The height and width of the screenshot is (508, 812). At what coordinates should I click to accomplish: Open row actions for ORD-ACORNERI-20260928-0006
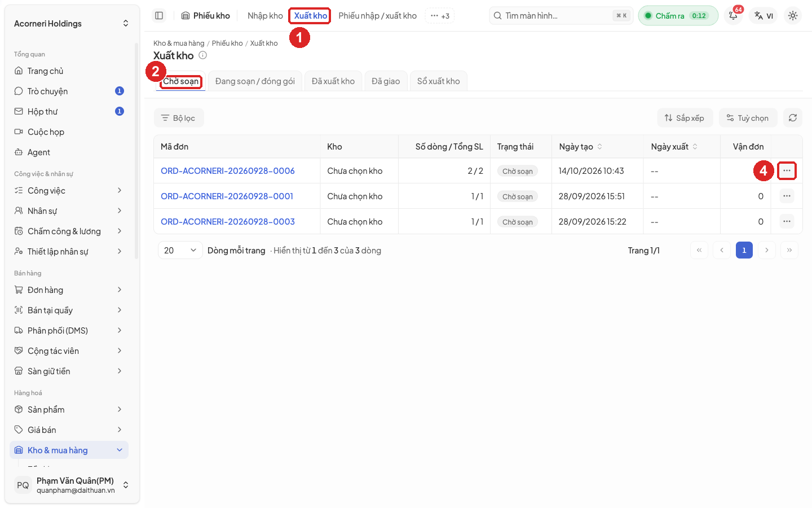(x=787, y=170)
